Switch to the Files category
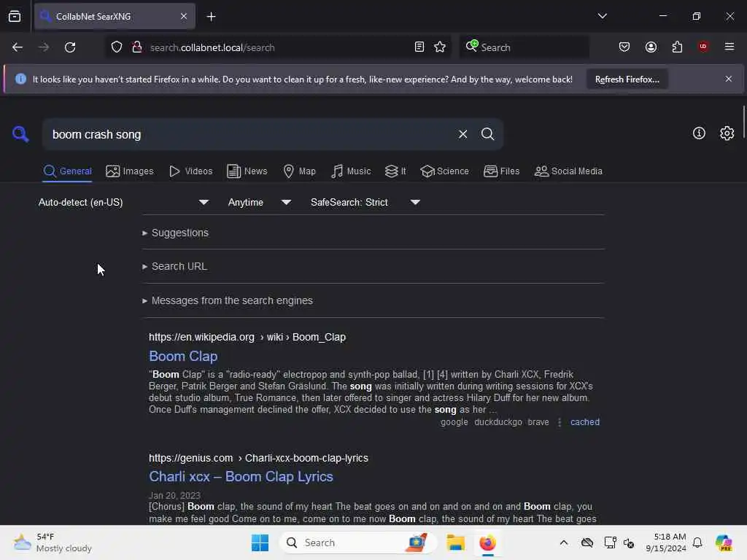The width and height of the screenshot is (747, 560). click(501, 171)
